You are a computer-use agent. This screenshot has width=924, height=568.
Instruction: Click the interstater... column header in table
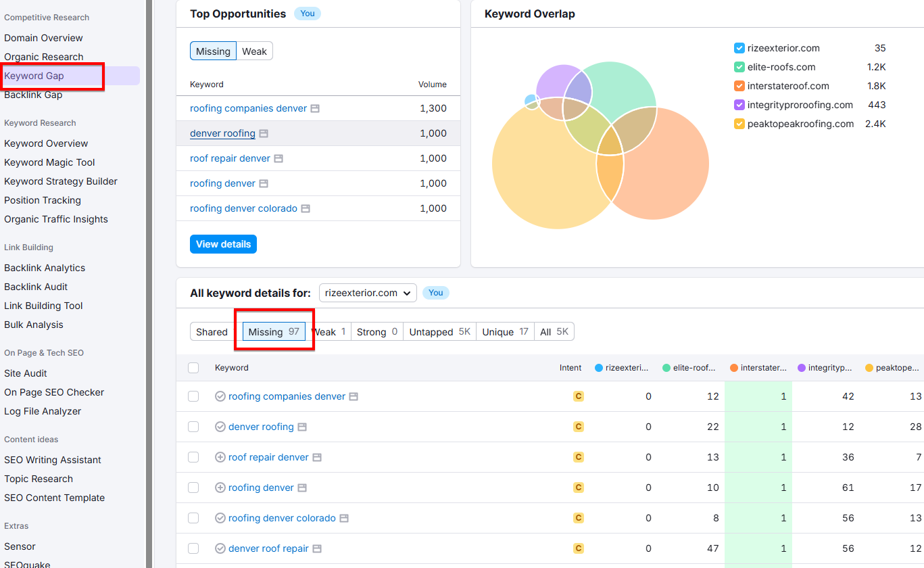tap(758, 368)
